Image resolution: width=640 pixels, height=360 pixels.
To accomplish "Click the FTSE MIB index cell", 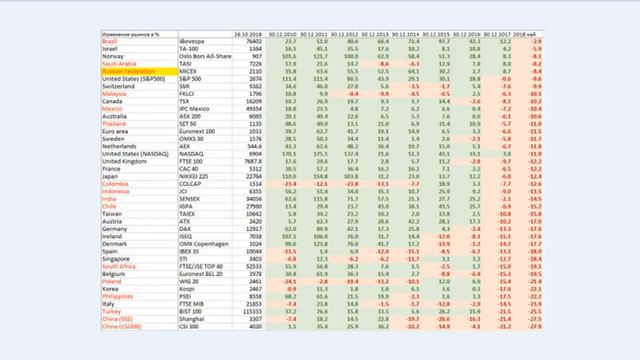I will pos(205,304).
